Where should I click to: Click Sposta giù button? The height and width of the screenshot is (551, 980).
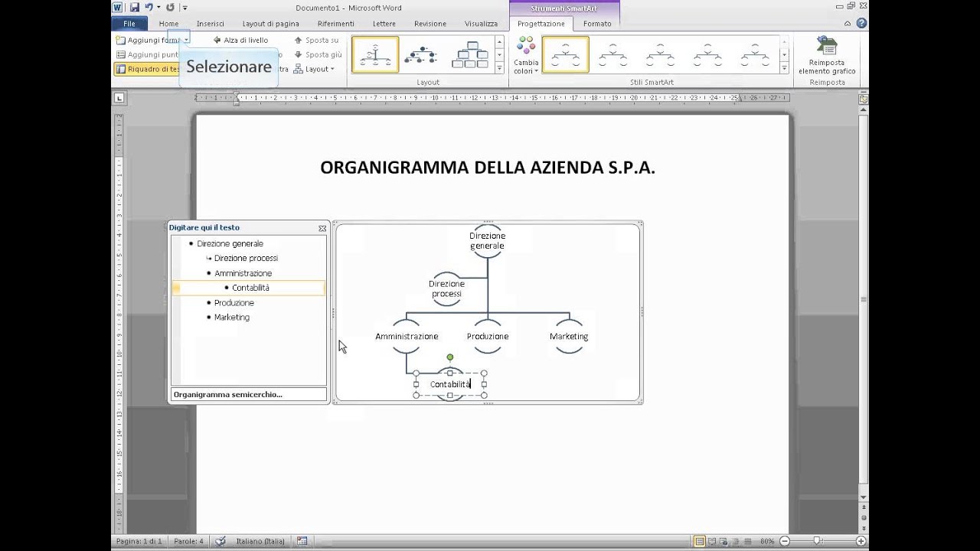coord(318,54)
